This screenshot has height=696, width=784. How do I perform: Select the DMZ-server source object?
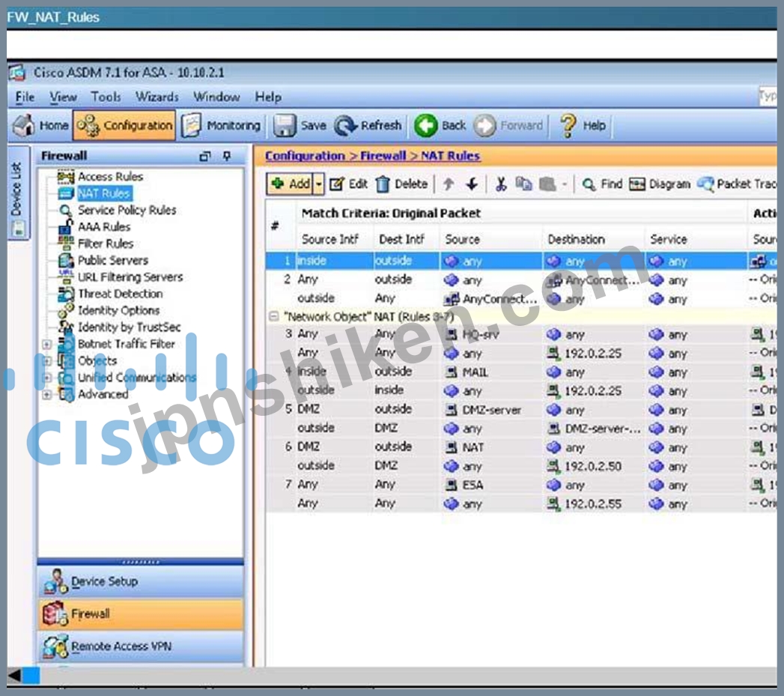[483, 410]
